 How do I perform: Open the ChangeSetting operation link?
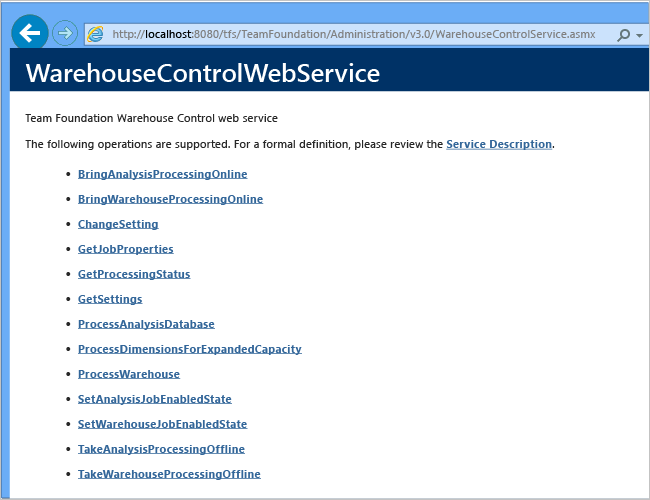(118, 224)
